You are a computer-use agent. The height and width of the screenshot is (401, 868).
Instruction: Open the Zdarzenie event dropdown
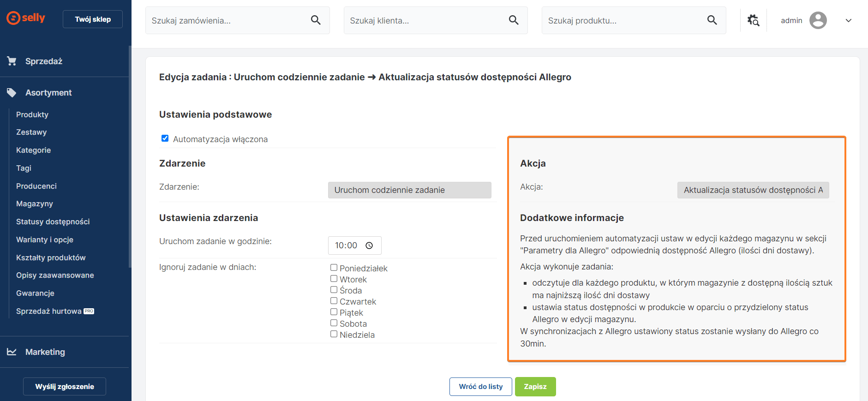click(409, 190)
